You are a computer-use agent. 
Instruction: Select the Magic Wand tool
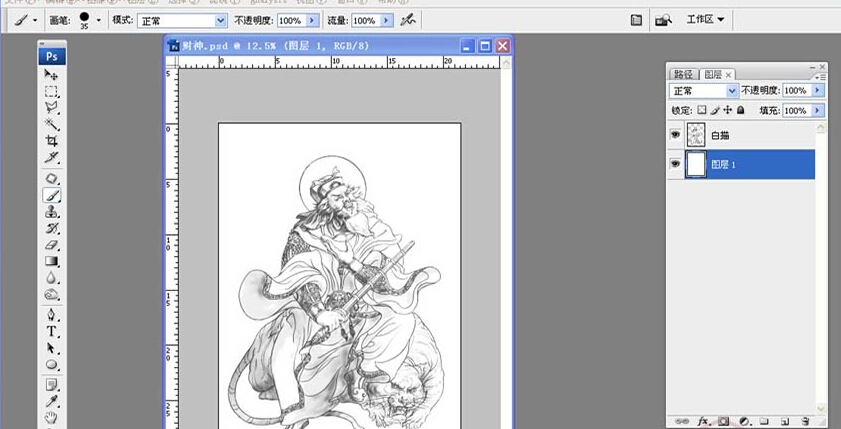(x=51, y=124)
